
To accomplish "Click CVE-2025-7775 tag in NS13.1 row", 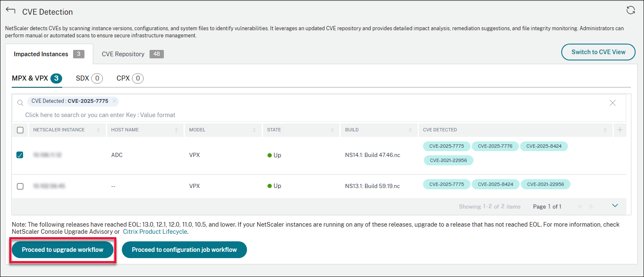I will [x=447, y=184].
